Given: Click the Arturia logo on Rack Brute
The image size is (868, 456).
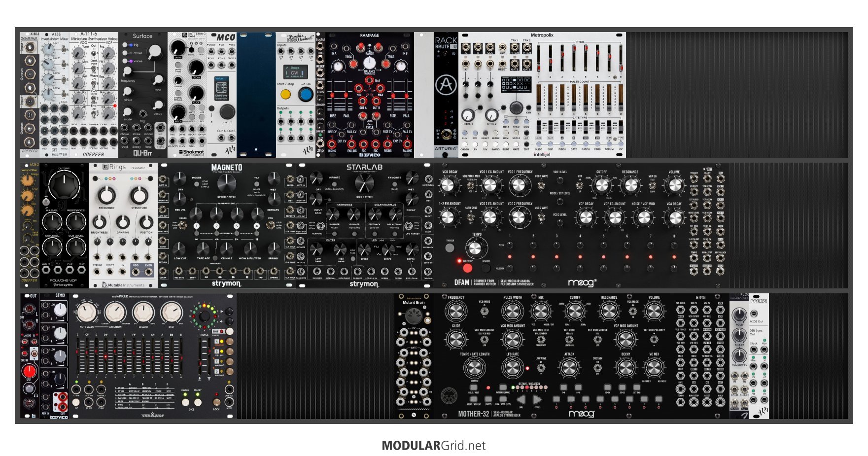Looking at the screenshot, I should click(446, 85).
